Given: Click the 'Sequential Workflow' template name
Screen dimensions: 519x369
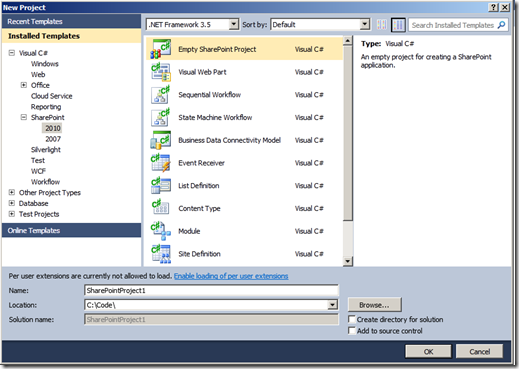Looking at the screenshot, I should pyautogui.click(x=210, y=95).
